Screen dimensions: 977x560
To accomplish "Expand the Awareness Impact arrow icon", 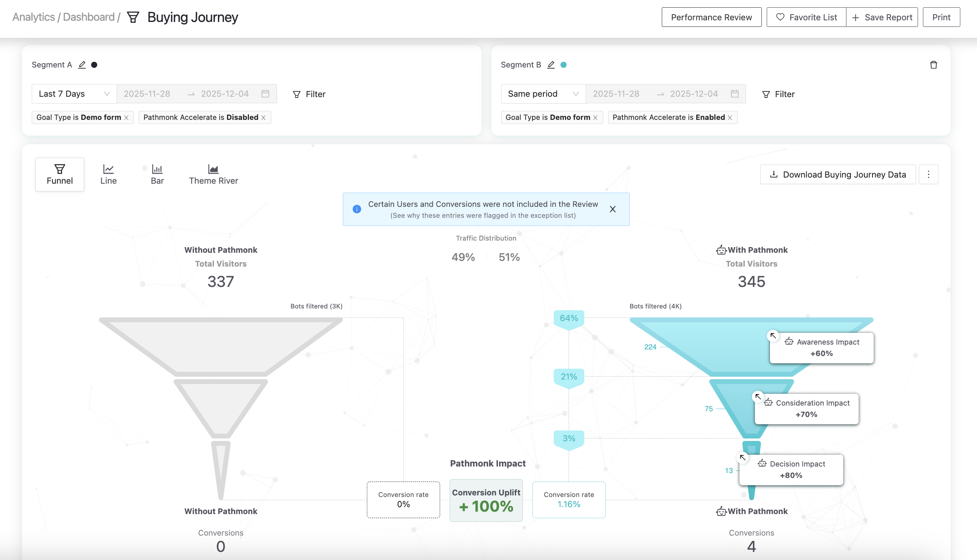I will pos(773,336).
